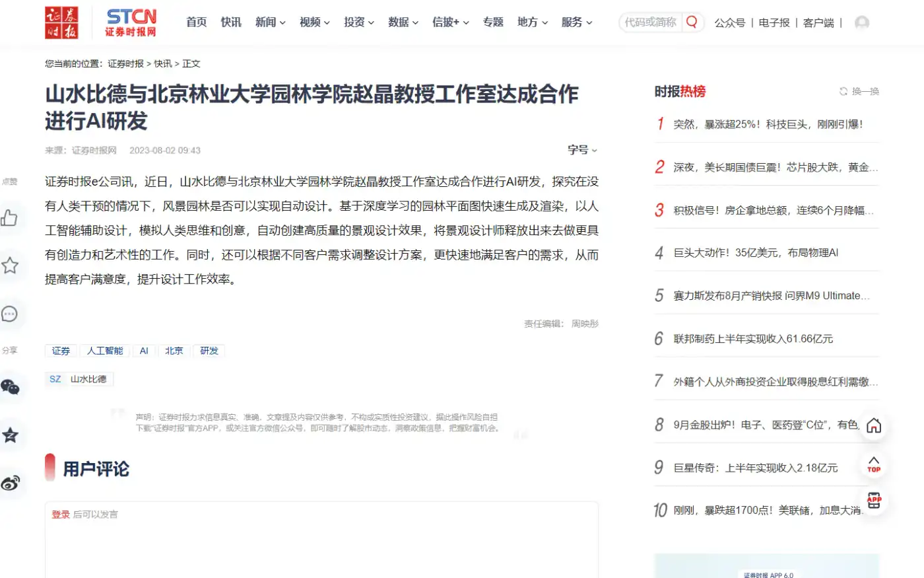Screen dimensions: 924x578
Task: Click the article headline 山水比德与北京林业大学
Action: pyautogui.click(x=312, y=107)
